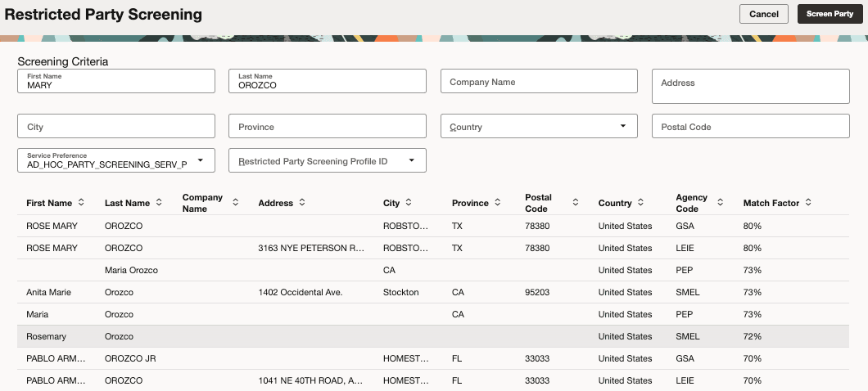This screenshot has height=391, width=868.
Task: Focus the Company Name input field
Action: [x=539, y=82]
